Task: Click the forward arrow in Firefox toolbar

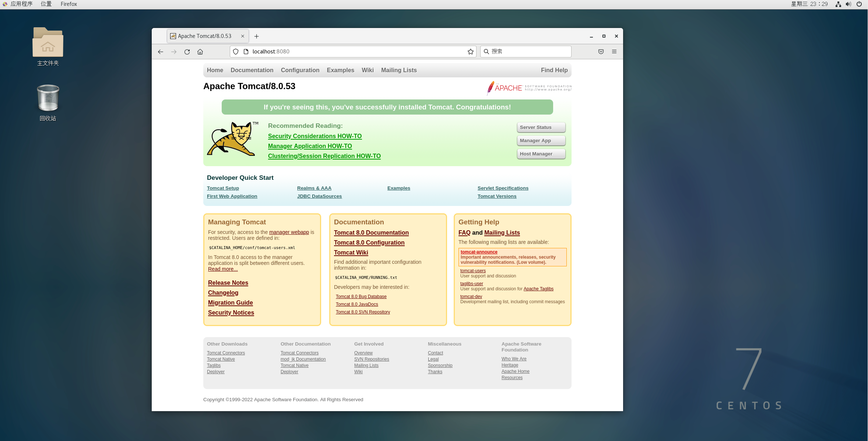Action: (x=174, y=52)
